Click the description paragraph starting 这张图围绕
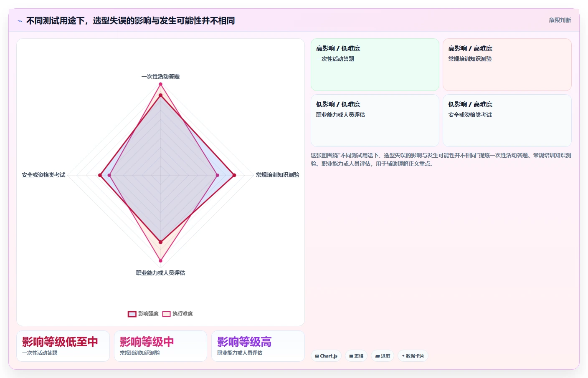Viewport: 588px width, 378px height. (x=441, y=159)
